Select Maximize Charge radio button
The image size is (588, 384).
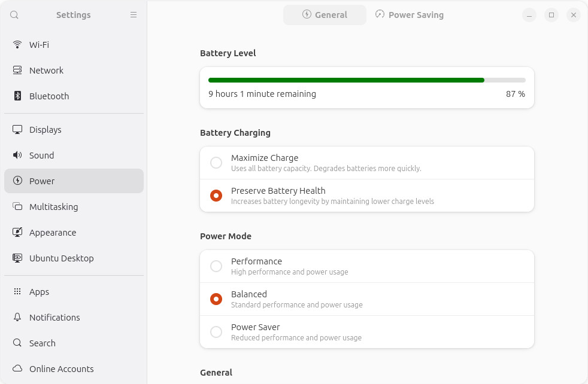pyautogui.click(x=216, y=163)
